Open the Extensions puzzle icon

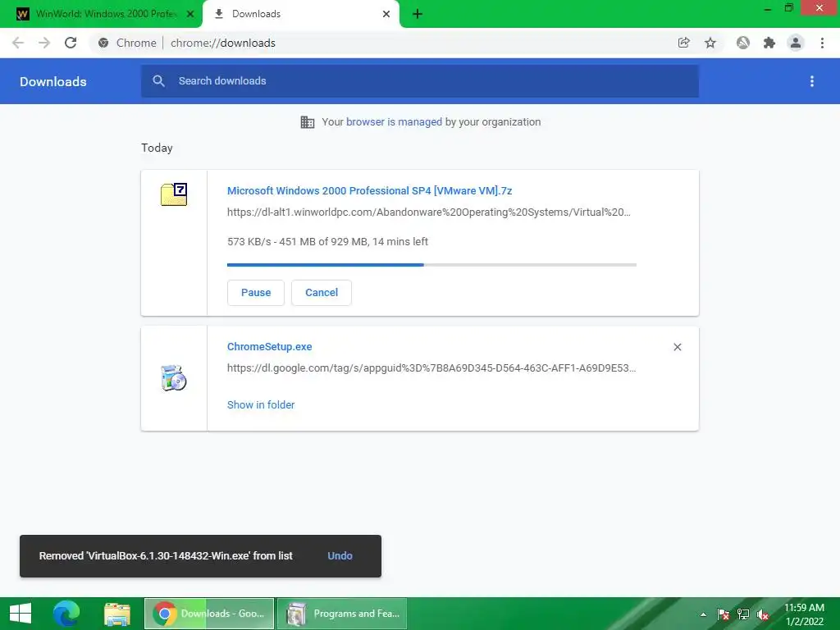(769, 43)
